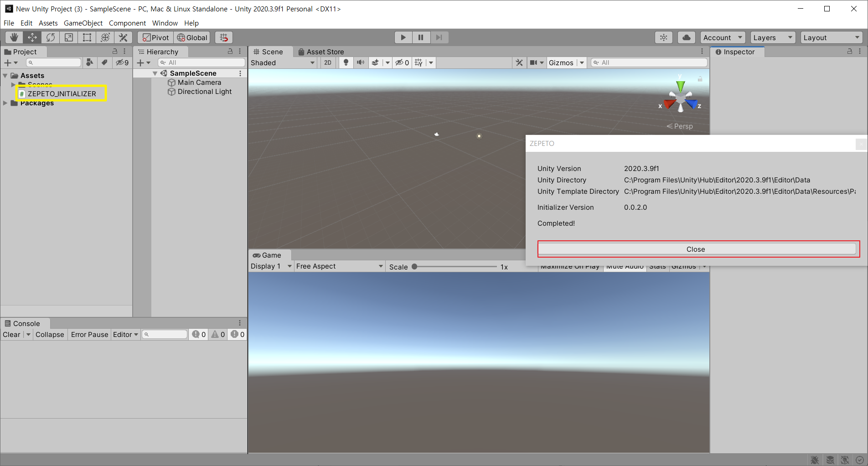This screenshot has height=466, width=868.
Task: Toggle Pivot handle position
Action: tap(155, 37)
